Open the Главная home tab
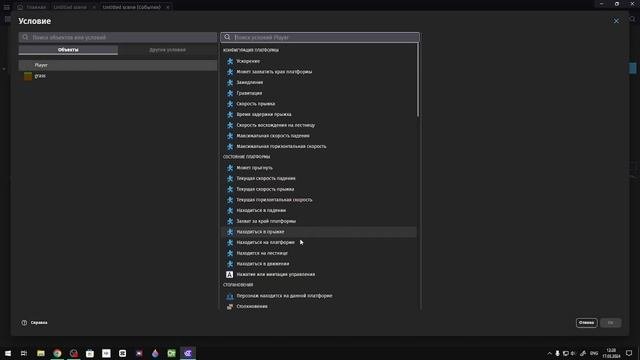 [32, 7]
